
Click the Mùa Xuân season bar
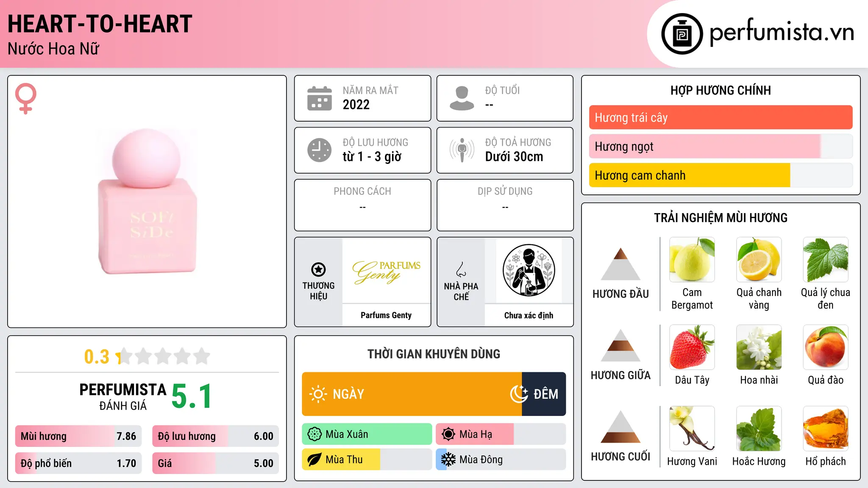pos(367,434)
